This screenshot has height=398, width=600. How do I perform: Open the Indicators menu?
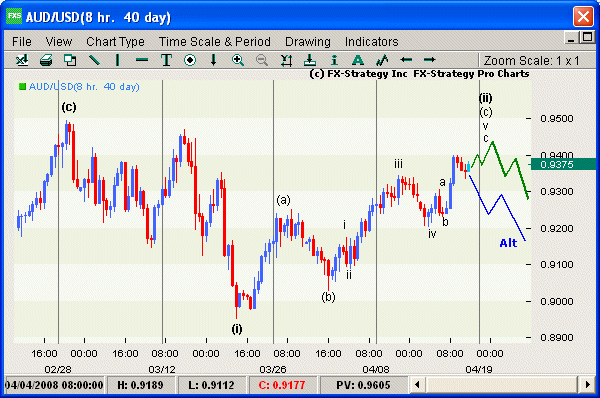click(x=372, y=41)
